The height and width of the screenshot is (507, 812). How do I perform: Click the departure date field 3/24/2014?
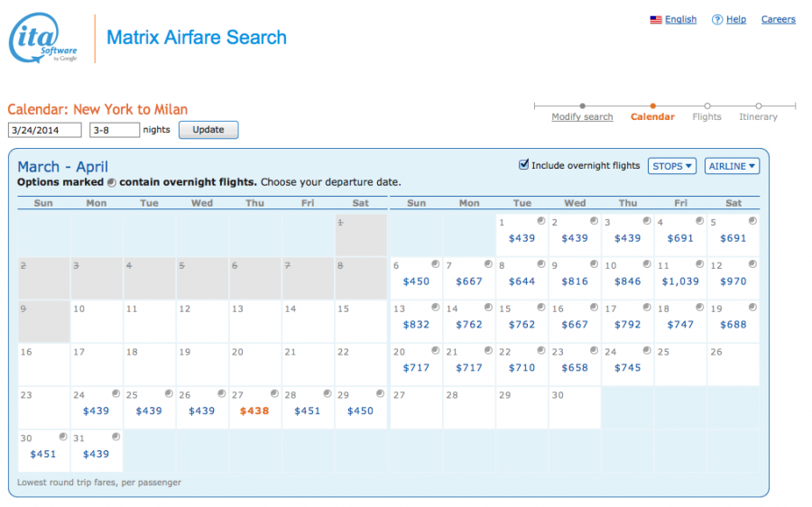point(45,130)
